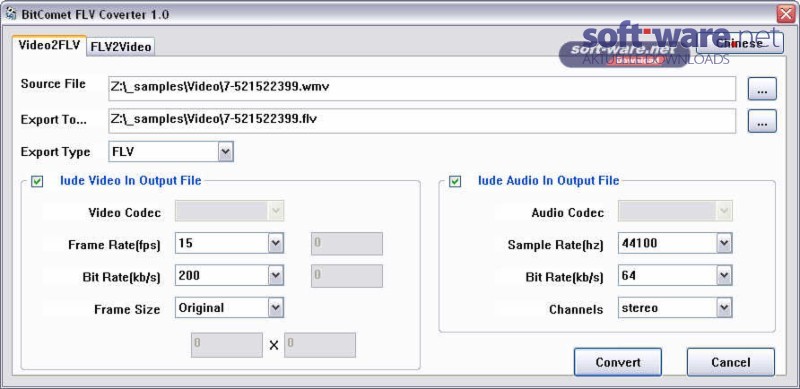Click the Chinese language button
The image size is (800, 389).
coord(740,43)
